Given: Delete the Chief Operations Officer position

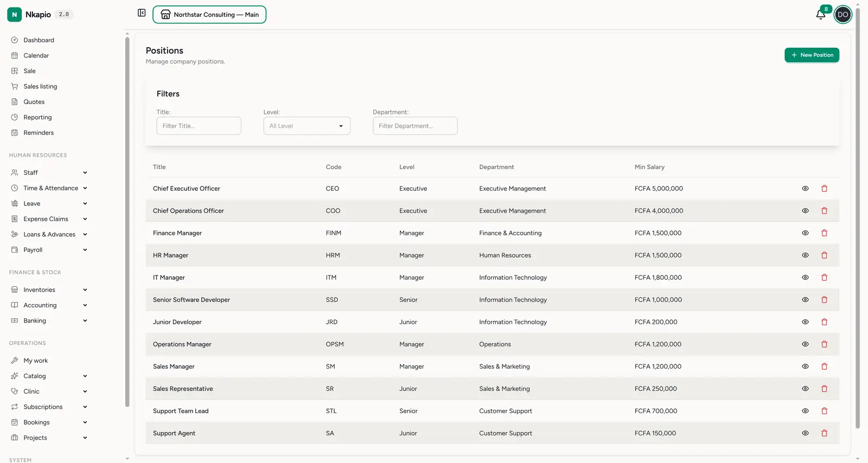Looking at the screenshot, I should coord(824,211).
